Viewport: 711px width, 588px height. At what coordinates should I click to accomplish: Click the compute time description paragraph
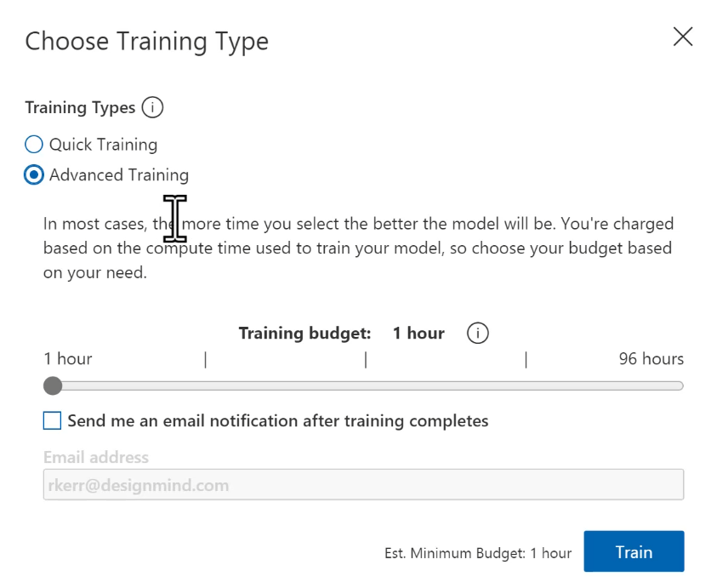coord(358,248)
